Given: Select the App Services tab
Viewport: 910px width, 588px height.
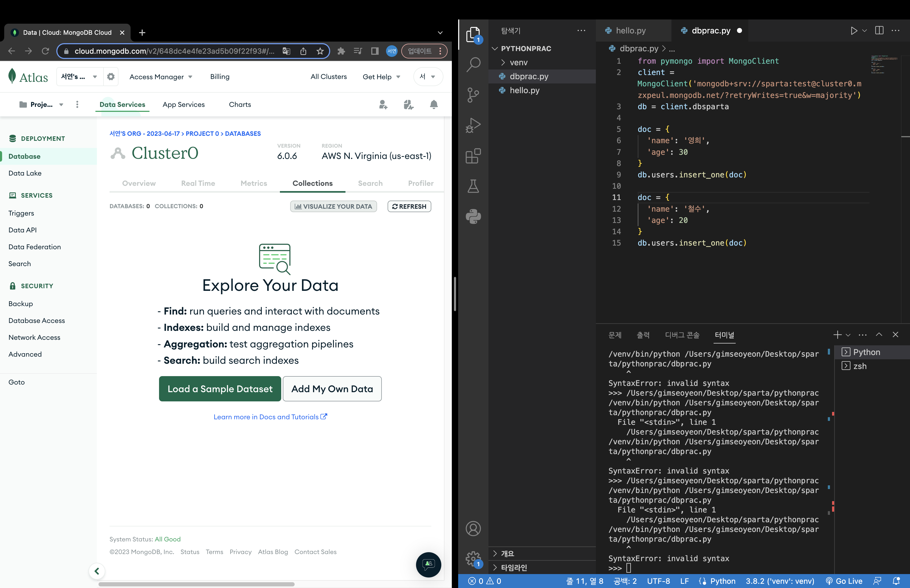Looking at the screenshot, I should 184,104.
